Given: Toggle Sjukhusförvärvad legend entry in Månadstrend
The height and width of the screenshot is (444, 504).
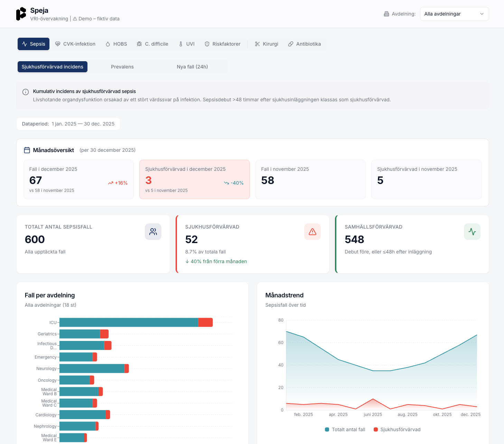Looking at the screenshot, I should 397,429.
